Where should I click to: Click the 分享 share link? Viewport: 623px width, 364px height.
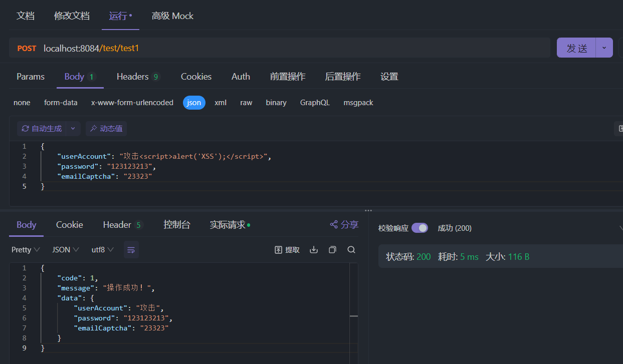click(344, 225)
